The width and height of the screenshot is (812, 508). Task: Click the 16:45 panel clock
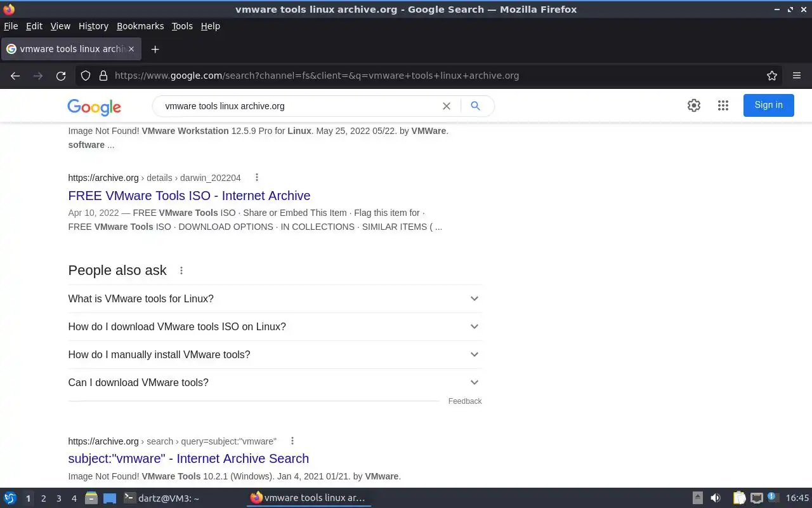tap(797, 498)
